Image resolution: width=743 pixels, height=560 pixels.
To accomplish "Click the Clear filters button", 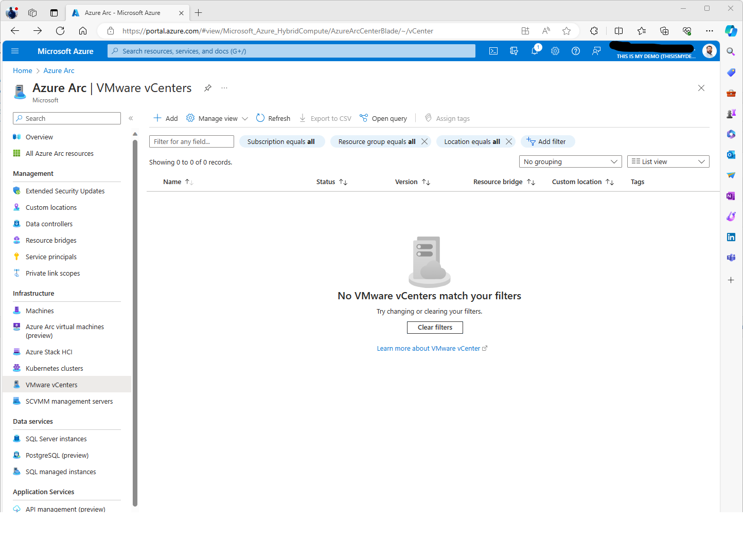I will click(x=434, y=327).
